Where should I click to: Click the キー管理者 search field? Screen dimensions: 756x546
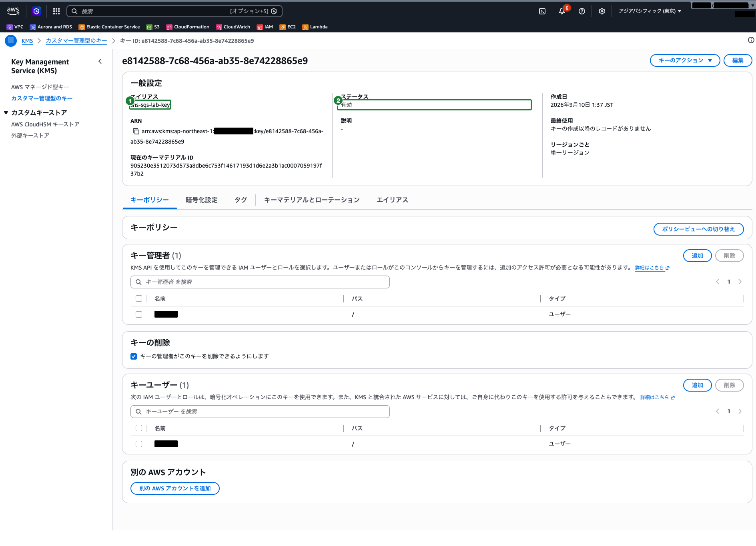(x=260, y=282)
